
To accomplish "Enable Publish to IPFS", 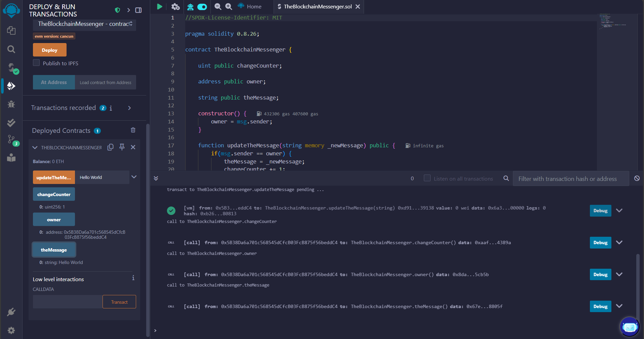I will (x=36, y=63).
